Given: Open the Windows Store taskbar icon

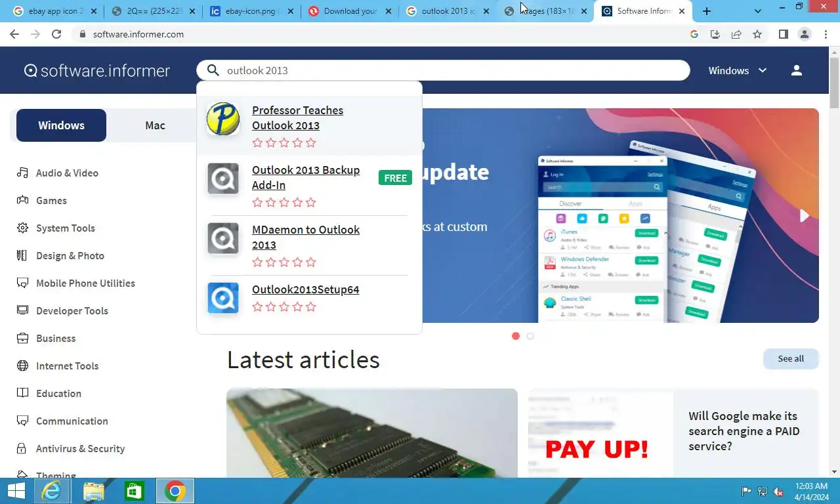Looking at the screenshot, I should pos(134,491).
